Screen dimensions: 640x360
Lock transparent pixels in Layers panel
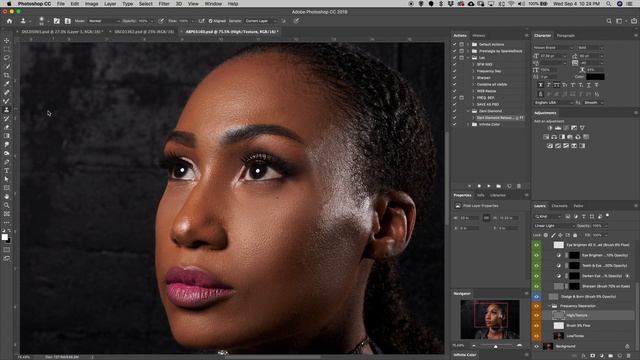pyautogui.click(x=546, y=235)
